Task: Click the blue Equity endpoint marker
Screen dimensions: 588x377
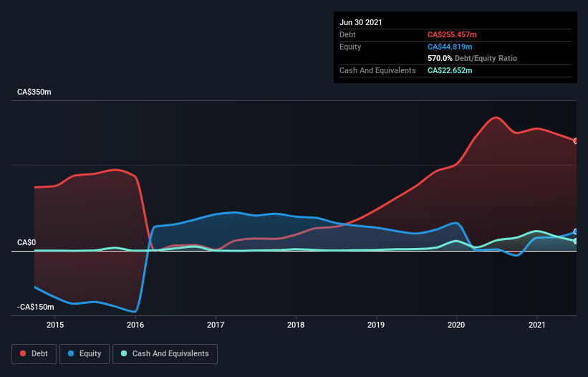Action: click(576, 232)
